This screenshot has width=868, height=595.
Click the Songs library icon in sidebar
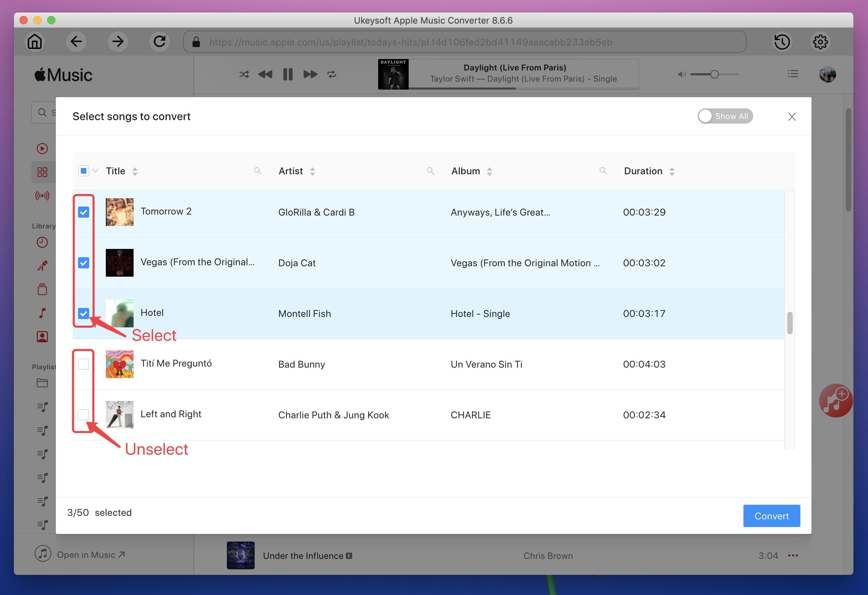[42, 313]
